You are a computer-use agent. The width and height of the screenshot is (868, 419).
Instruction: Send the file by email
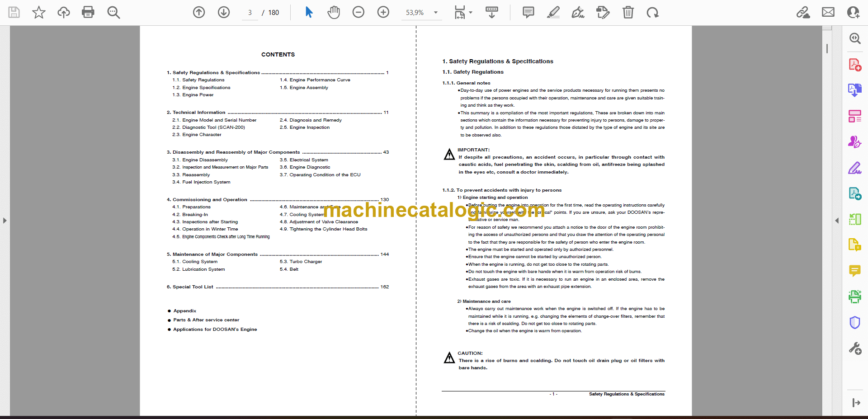828,12
